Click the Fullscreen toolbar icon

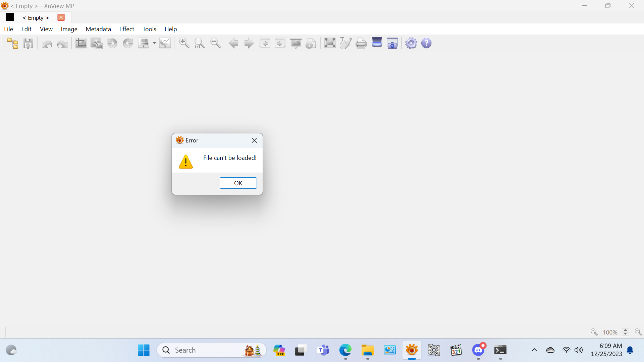point(330,43)
